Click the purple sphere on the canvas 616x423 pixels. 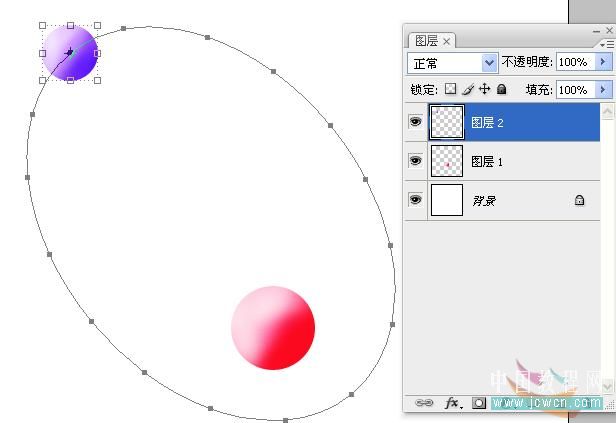70,53
